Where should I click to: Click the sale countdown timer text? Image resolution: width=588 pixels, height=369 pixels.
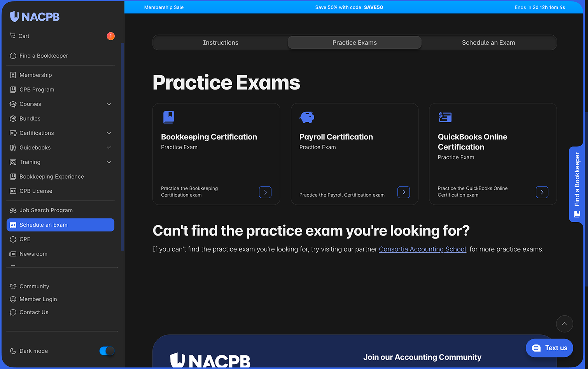pos(540,7)
